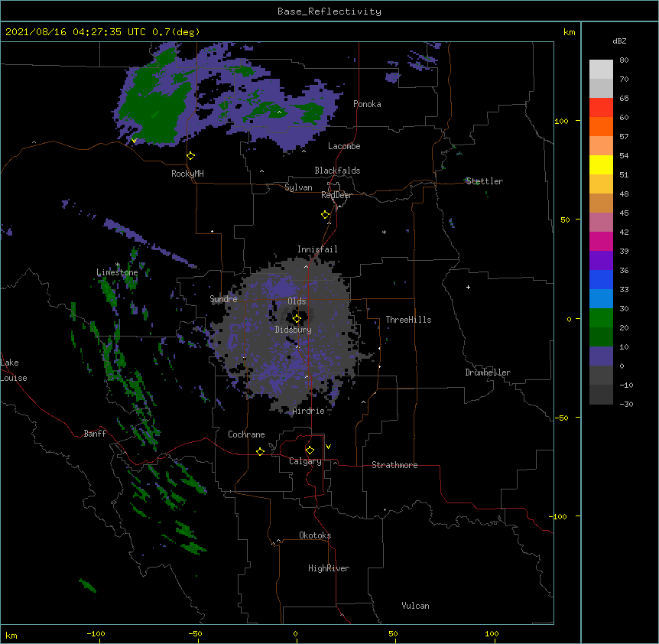
Task: Click the Airdrie city label
Action: (x=309, y=411)
